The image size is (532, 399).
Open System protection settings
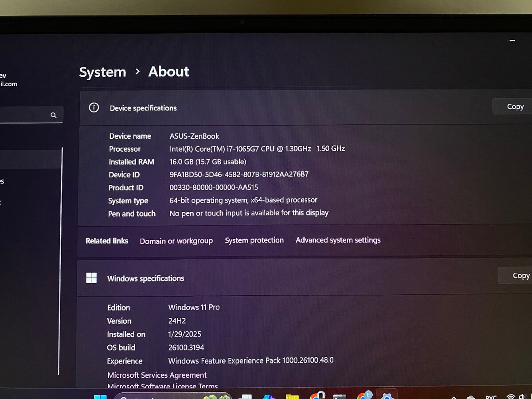(x=254, y=240)
